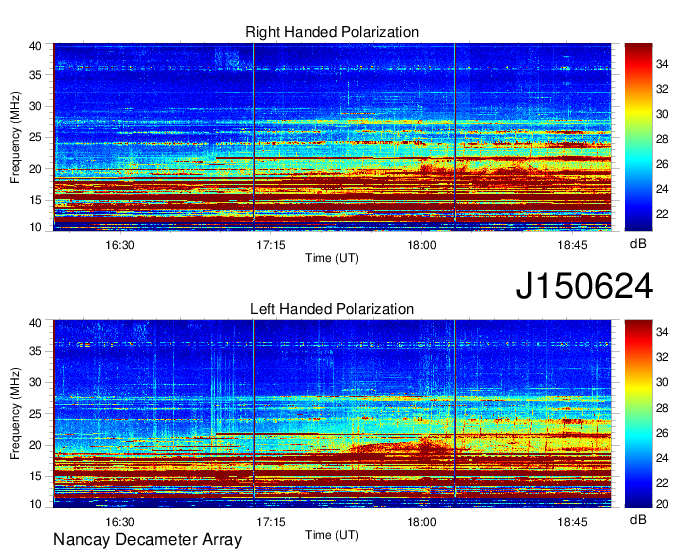Click the bottom plot's color scale bar
Screen dimensions: 680x552
[638, 414]
